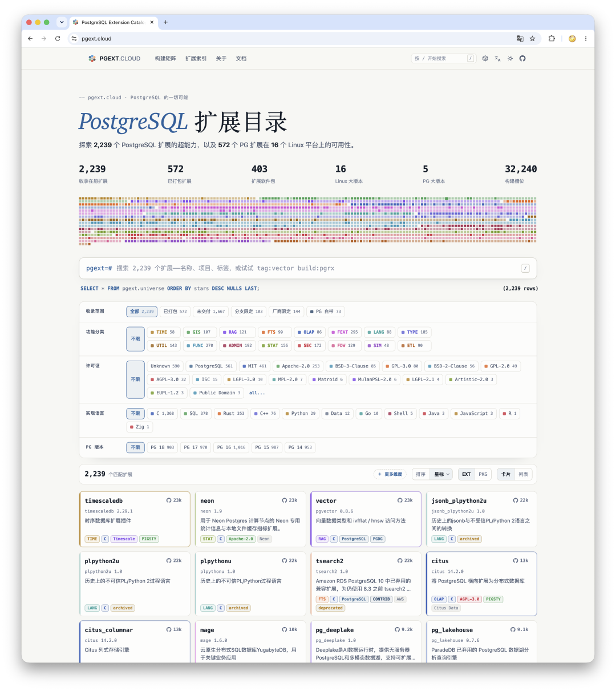Screen dimensions: 616x691
Task: Click the Google Translate icon in the address bar
Action: (520, 39)
